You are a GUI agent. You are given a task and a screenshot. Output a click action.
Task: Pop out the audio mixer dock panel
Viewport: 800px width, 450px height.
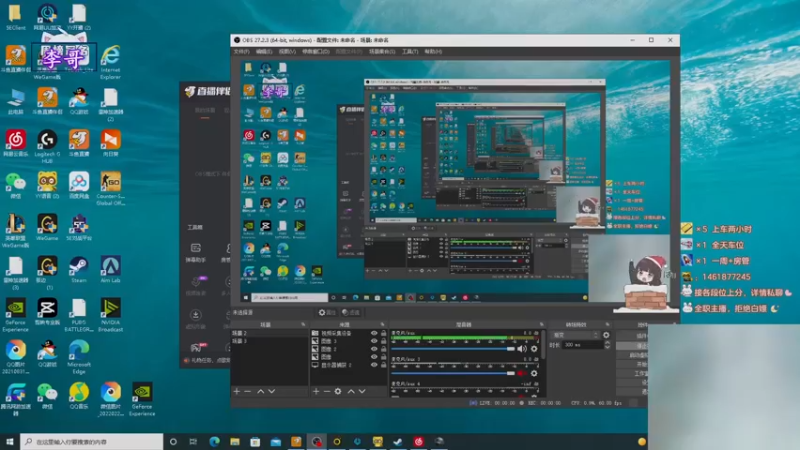[541, 324]
